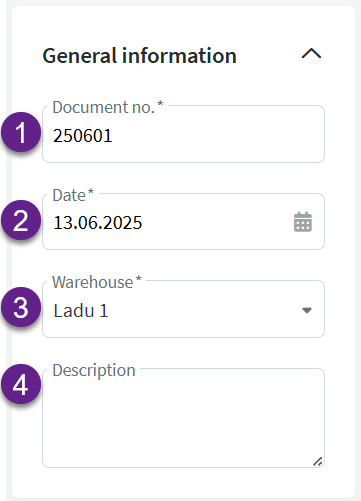
Task: Select the Date input field
Action: [183, 221]
